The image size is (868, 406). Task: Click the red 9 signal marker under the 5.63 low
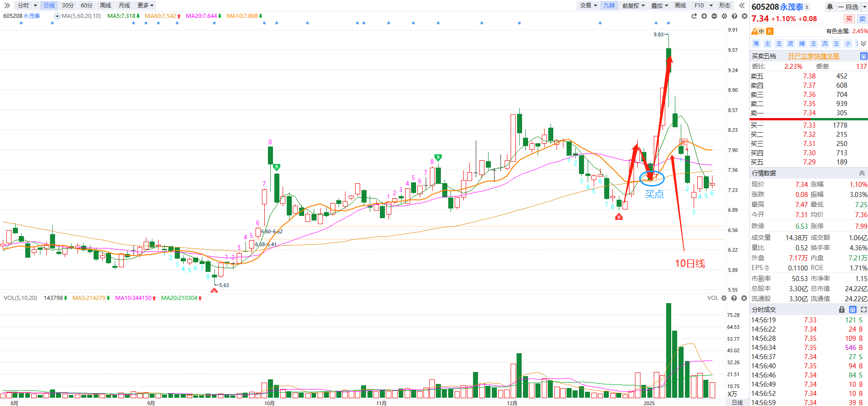pos(214,291)
